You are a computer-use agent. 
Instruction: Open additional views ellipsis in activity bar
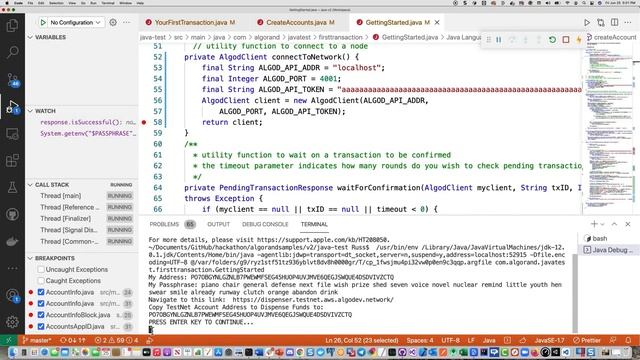click(12, 268)
